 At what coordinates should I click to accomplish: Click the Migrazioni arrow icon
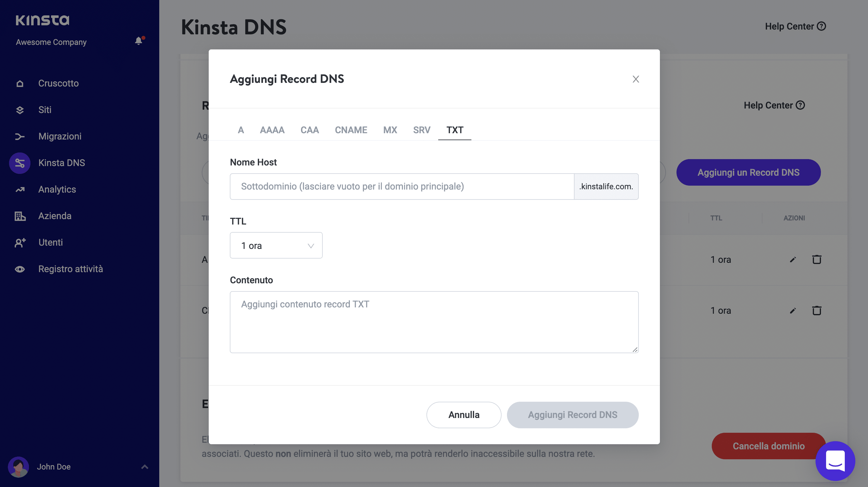tap(20, 137)
